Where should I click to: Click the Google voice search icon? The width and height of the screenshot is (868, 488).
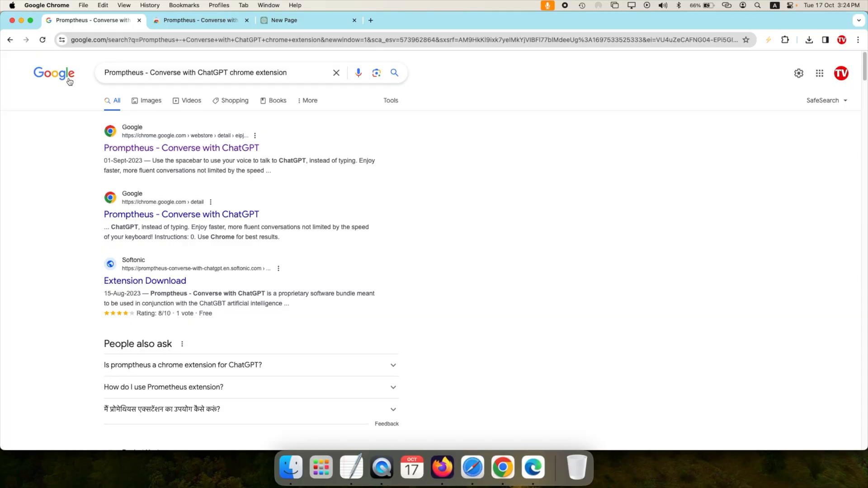[358, 72]
